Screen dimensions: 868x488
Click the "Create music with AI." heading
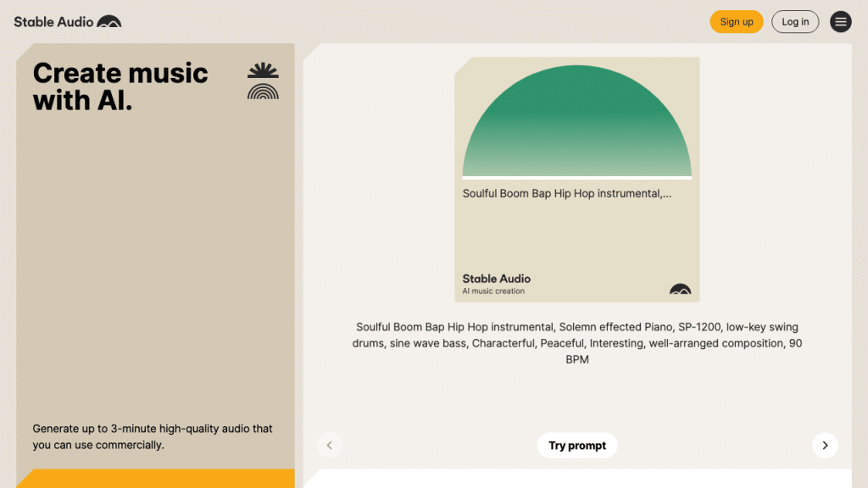pos(120,86)
